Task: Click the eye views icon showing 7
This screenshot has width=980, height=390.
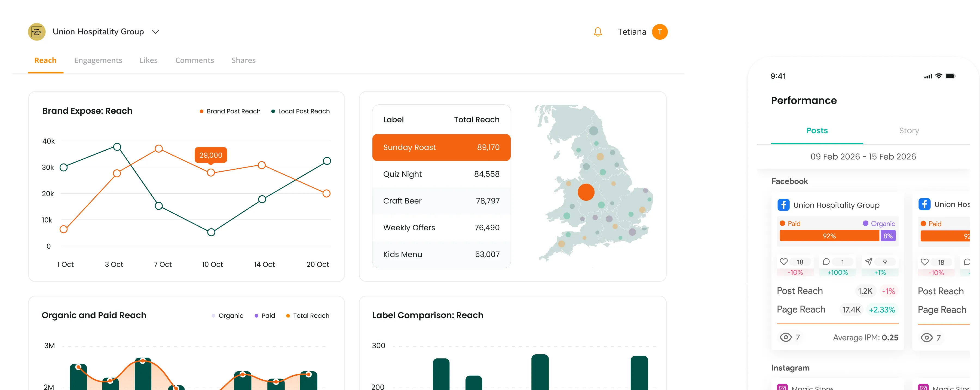Action: (x=786, y=338)
